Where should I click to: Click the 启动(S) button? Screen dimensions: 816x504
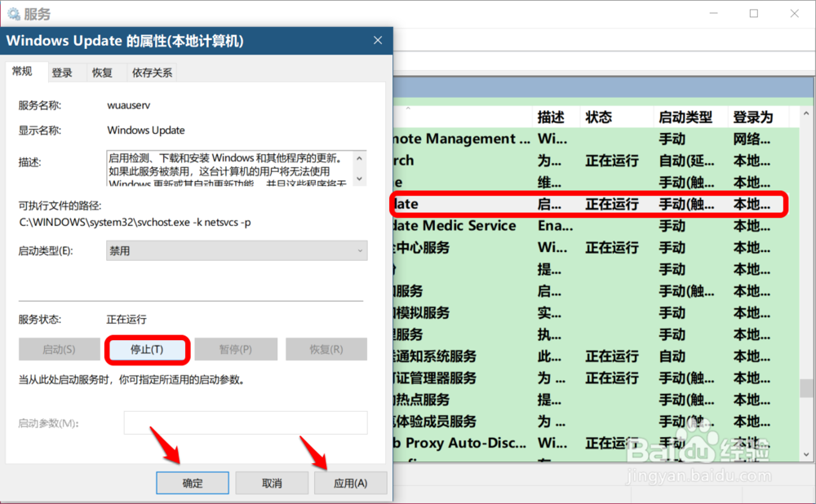click(60, 350)
